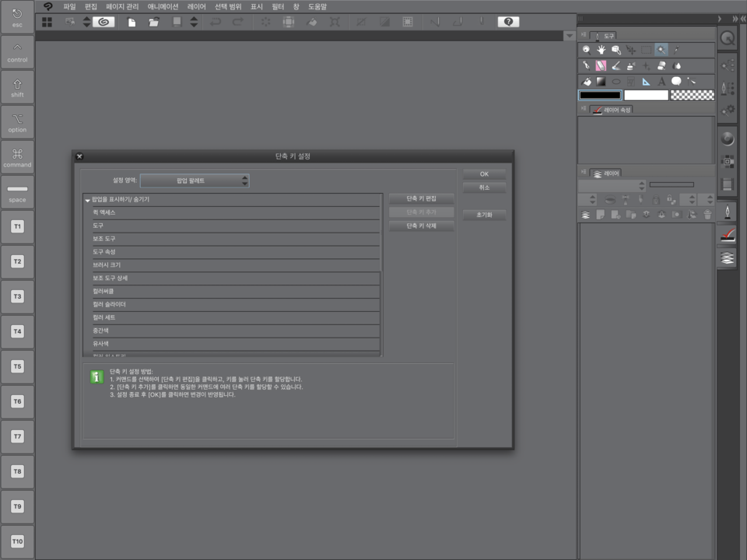Viewport: 747px width, 560px height.
Task: Toggle the command modifier key
Action: (17, 157)
